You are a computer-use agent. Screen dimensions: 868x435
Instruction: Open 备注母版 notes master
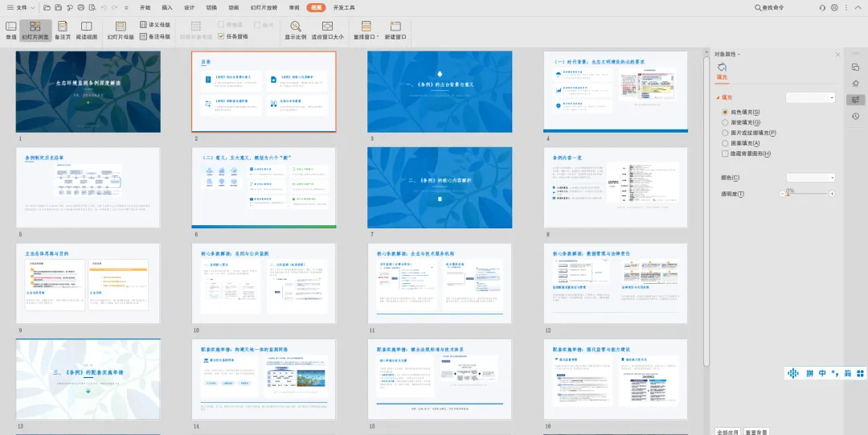154,36
